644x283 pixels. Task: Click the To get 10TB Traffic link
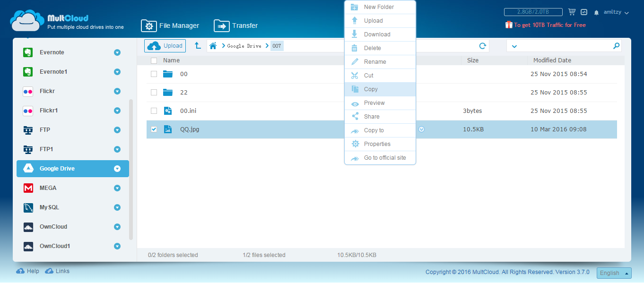tap(546, 25)
